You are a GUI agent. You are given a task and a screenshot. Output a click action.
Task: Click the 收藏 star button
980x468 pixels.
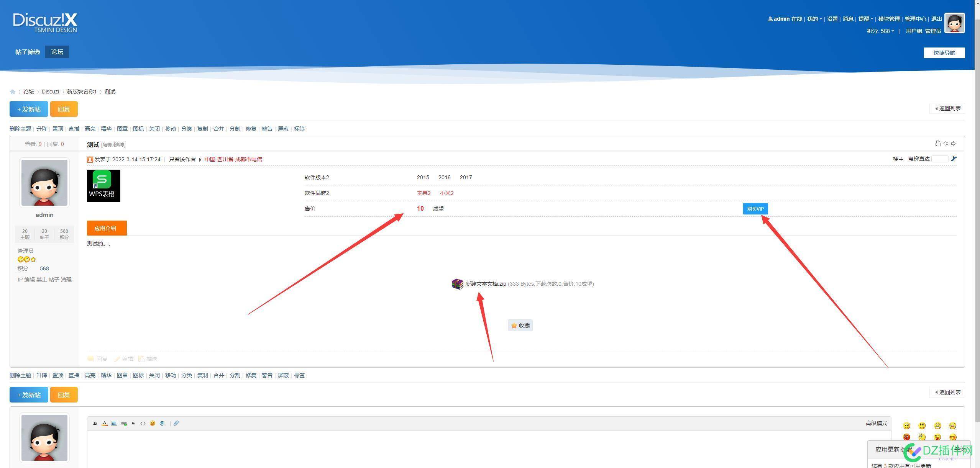coord(520,326)
